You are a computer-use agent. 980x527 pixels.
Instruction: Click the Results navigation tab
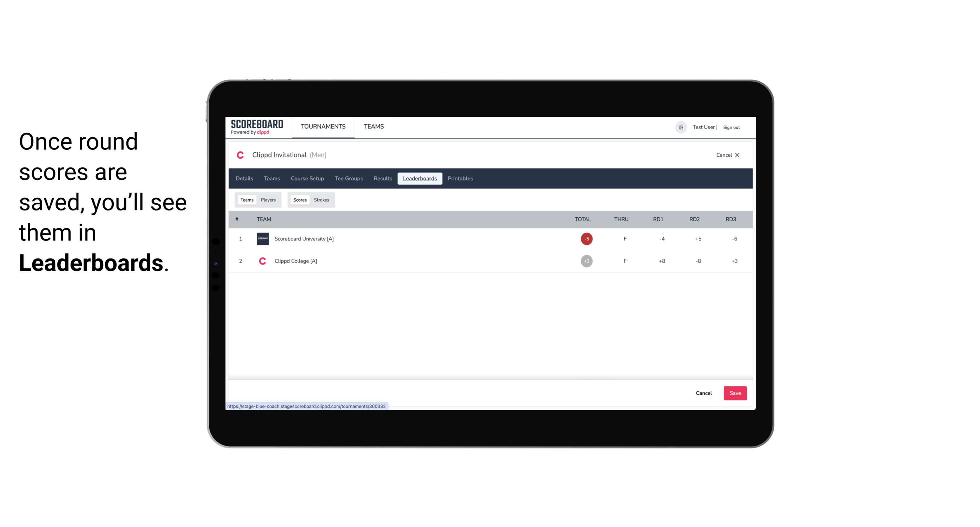pos(382,179)
